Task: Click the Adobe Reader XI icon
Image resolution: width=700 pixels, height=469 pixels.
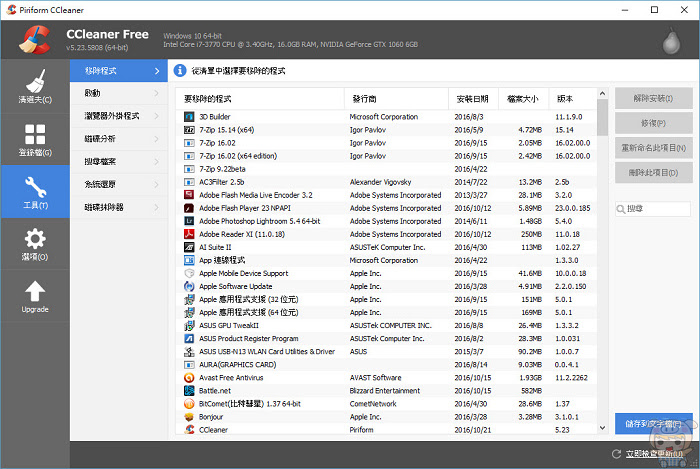Action: [189, 234]
